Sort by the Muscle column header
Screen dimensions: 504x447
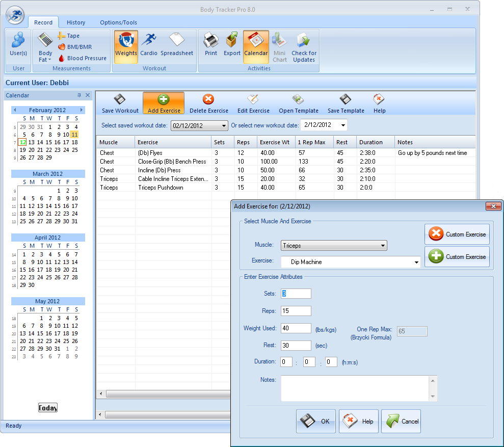pyautogui.click(x=115, y=142)
